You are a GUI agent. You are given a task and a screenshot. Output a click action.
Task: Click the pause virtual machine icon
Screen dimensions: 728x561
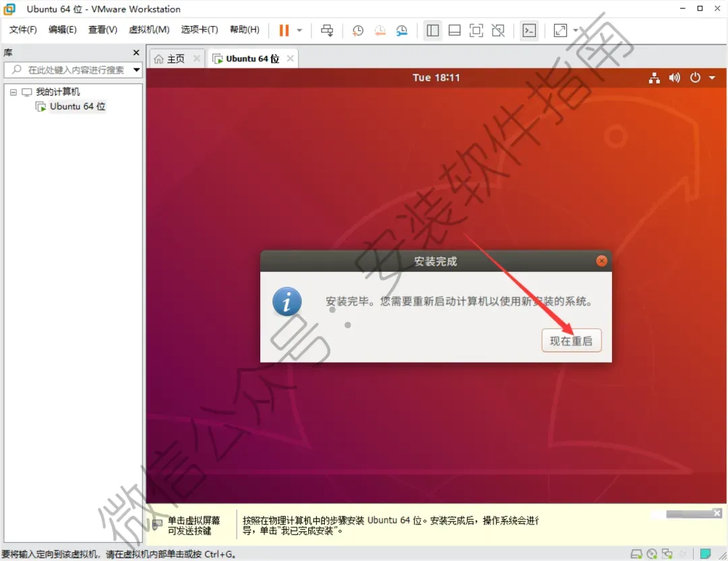click(x=284, y=30)
